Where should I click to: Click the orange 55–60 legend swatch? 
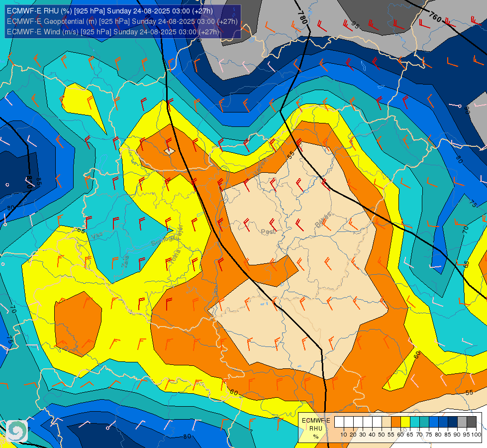tap(395, 422)
